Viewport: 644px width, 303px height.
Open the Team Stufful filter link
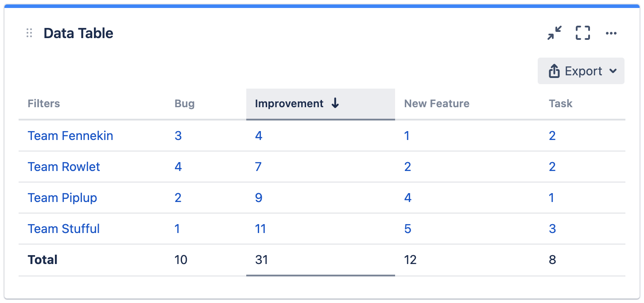(x=64, y=229)
